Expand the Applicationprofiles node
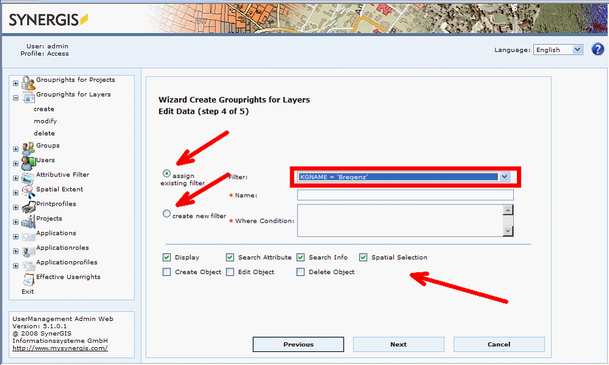609x365 pixels. point(16,266)
